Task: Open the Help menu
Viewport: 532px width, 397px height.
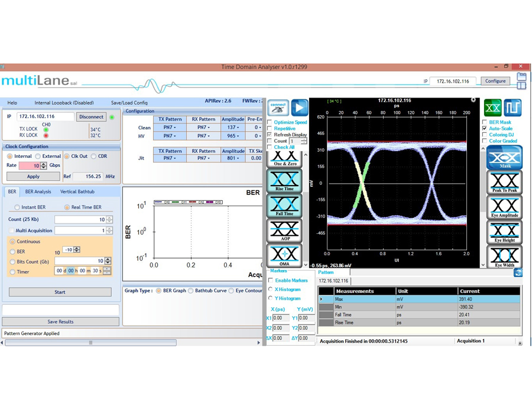Action: 12,103
